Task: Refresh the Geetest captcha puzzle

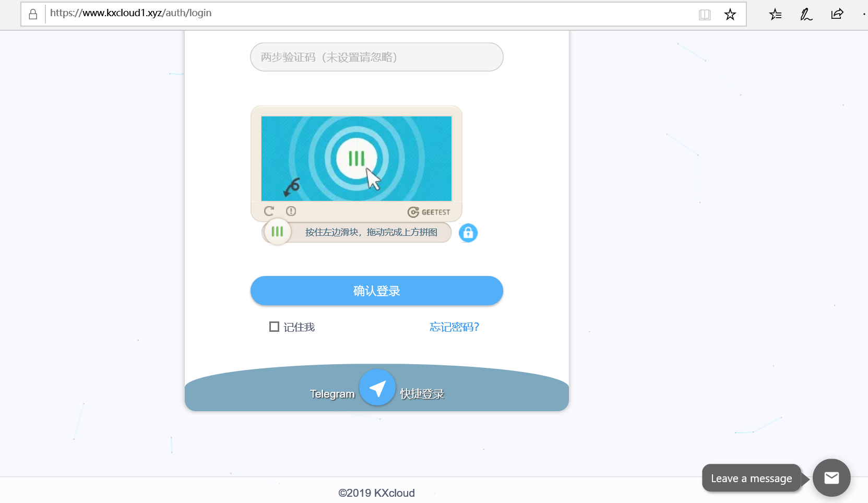Action: 269,211
